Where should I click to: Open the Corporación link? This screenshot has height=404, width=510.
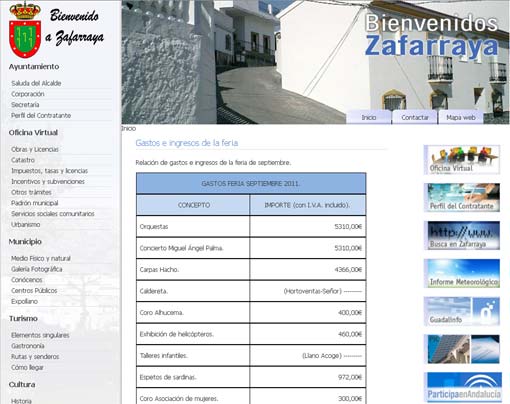[x=28, y=94]
